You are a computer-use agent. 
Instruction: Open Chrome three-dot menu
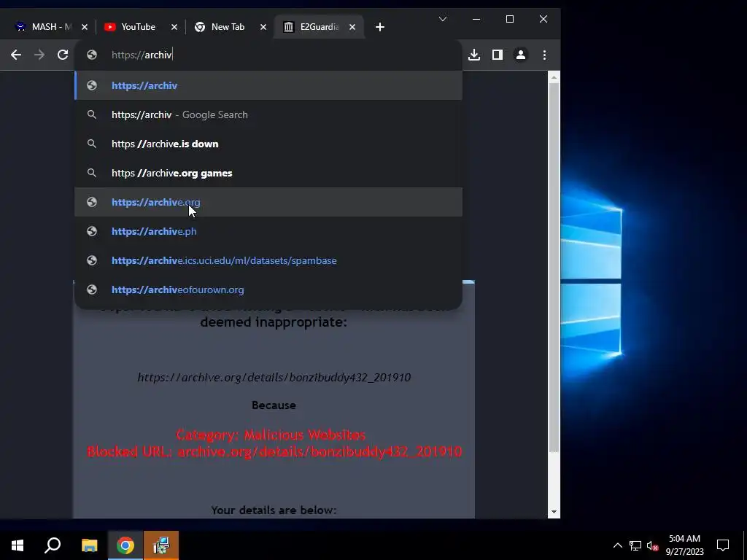click(544, 55)
